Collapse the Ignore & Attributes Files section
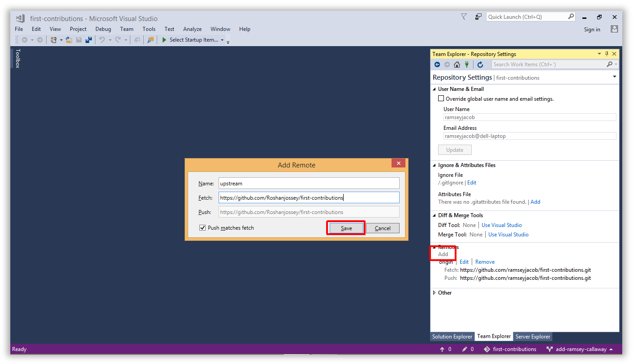The height and width of the screenshot is (364, 633). pyautogui.click(x=434, y=165)
